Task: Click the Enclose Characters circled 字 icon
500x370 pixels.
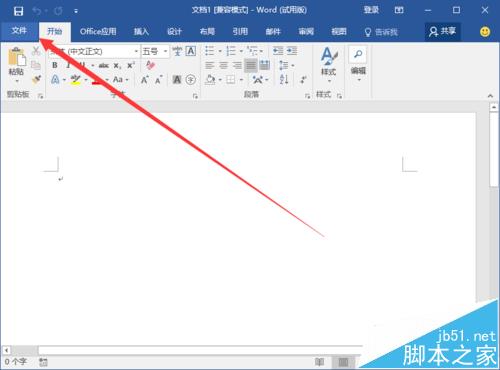Action: [191, 80]
